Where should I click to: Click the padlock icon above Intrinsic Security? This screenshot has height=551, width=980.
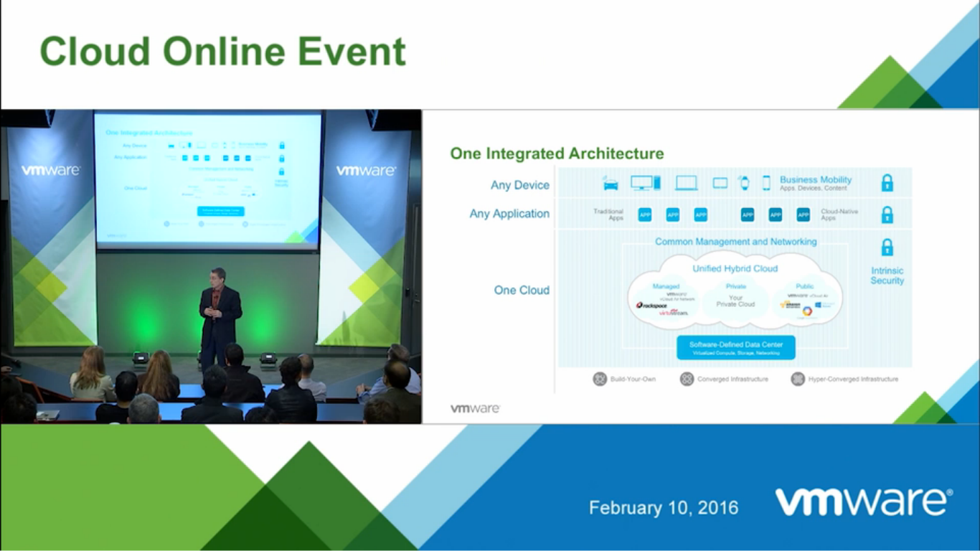point(887,248)
